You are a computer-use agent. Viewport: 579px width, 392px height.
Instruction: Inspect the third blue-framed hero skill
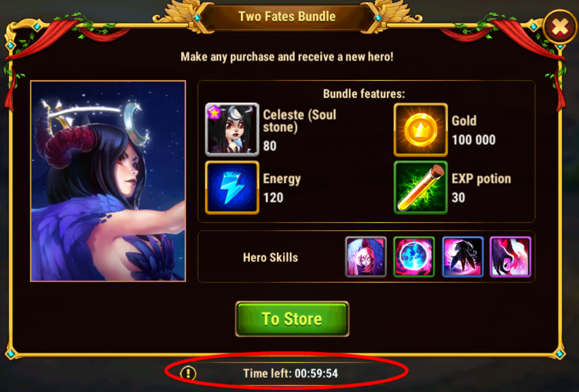pos(462,257)
